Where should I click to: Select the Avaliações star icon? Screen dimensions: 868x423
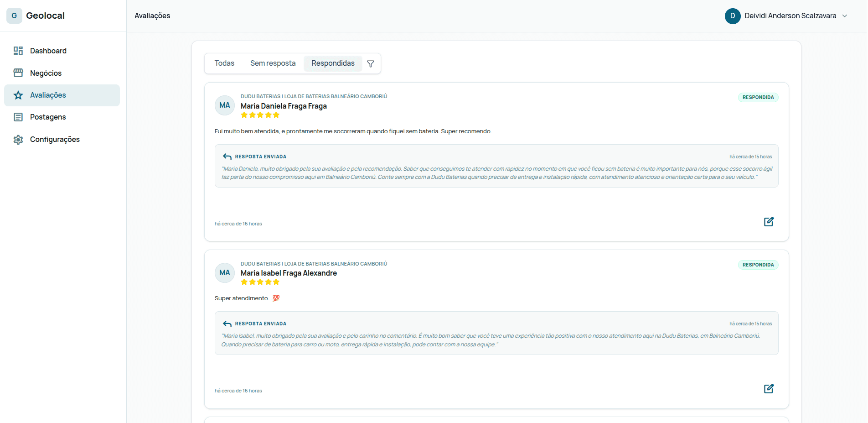coord(18,95)
